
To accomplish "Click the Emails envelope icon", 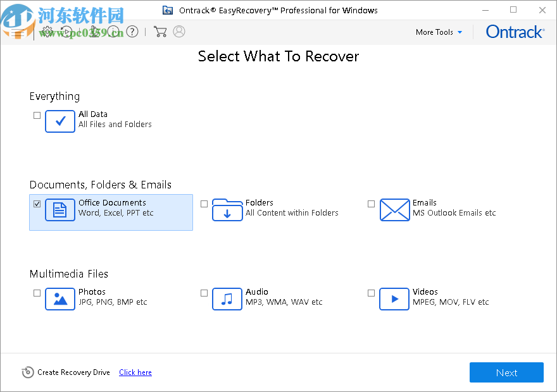I will point(394,210).
